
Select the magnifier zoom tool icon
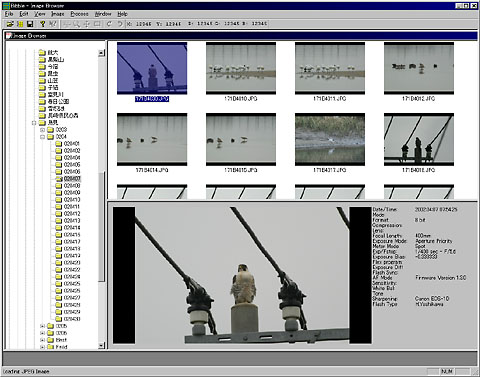point(76,24)
